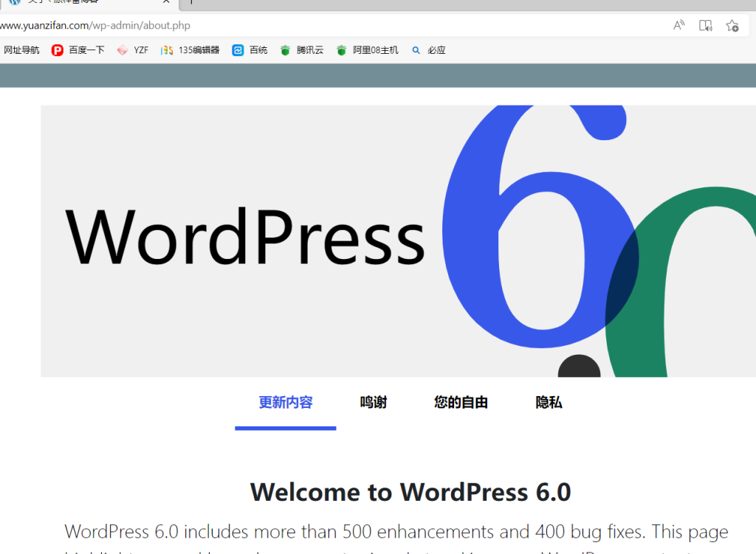Switch to the 鸣谢 tab
This screenshot has width=756, height=554.
[374, 403]
